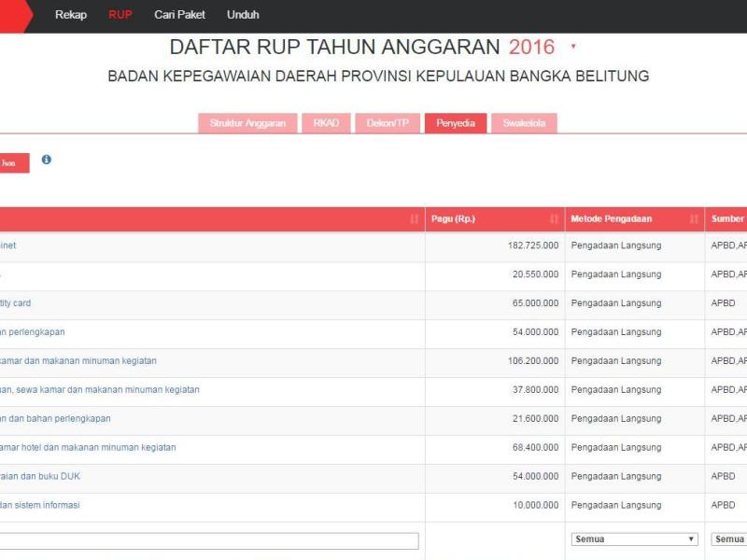Open the Unduh menu item
This screenshot has height=560, width=747.
pyautogui.click(x=242, y=15)
